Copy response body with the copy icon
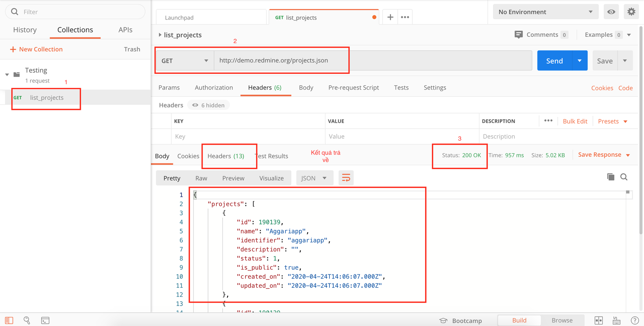 [x=611, y=177]
